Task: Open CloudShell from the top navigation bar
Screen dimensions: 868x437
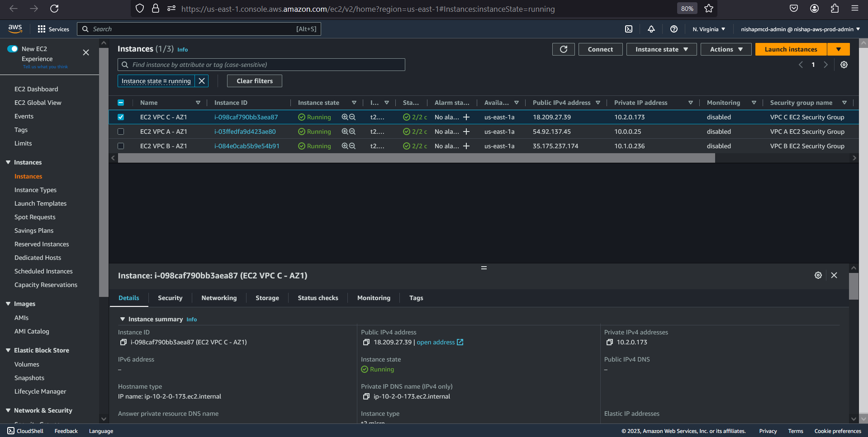Action: [629, 29]
